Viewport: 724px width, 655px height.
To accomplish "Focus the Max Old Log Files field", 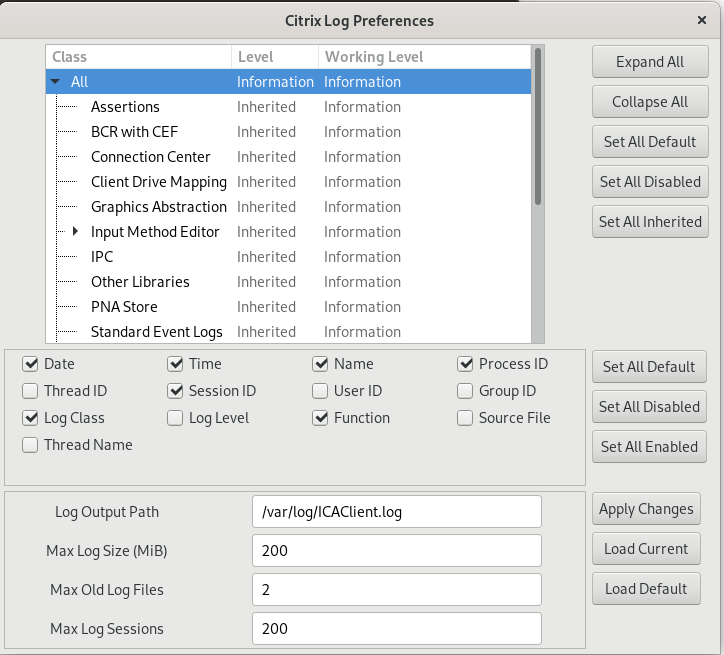I will pos(397,590).
